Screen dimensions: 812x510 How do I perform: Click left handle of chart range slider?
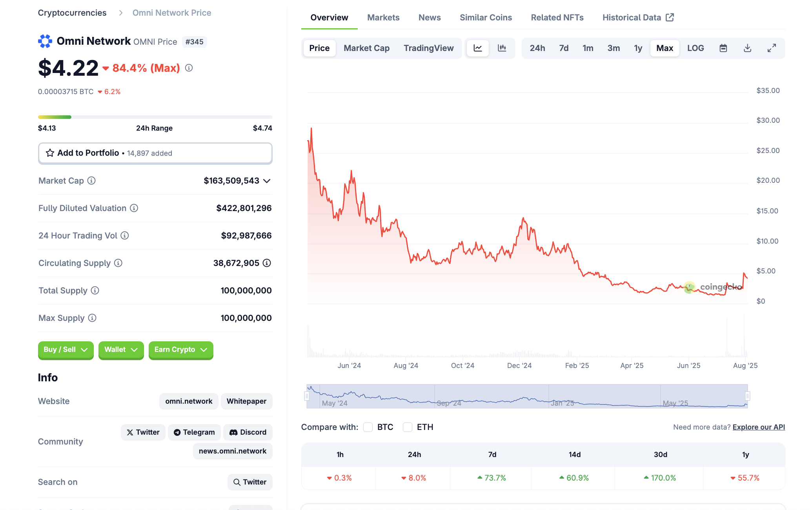point(307,396)
